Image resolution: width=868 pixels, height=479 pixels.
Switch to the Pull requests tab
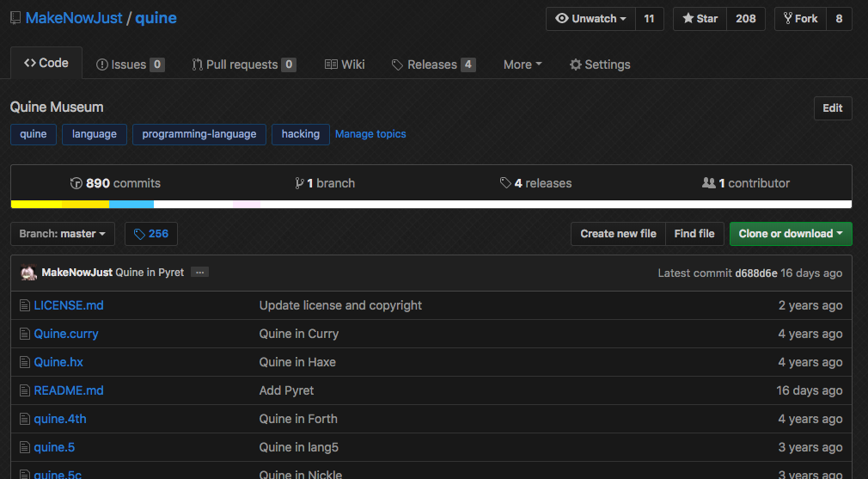click(244, 64)
